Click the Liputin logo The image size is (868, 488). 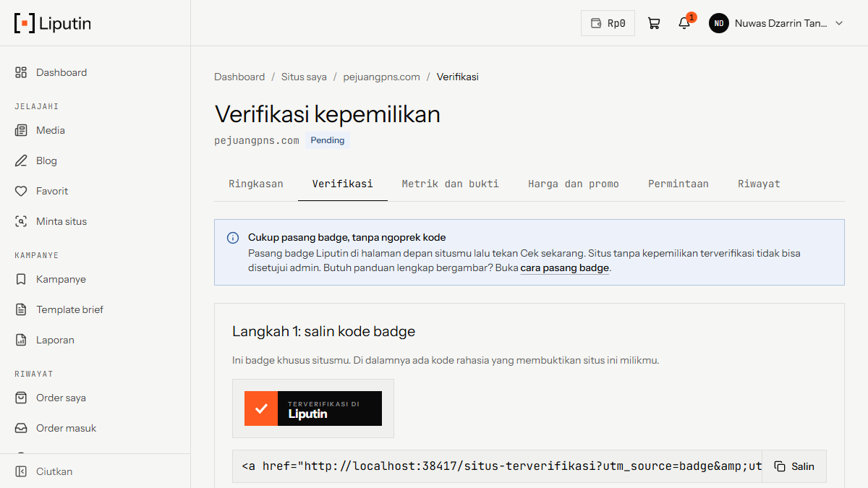(x=53, y=23)
